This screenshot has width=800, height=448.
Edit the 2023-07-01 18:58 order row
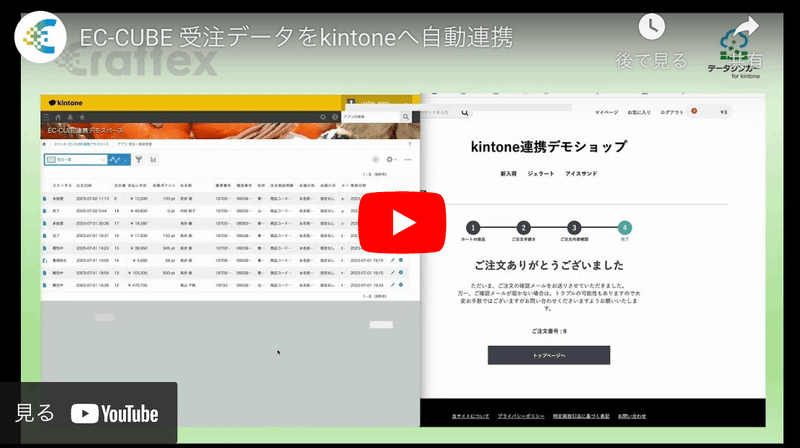tap(392, 272)
